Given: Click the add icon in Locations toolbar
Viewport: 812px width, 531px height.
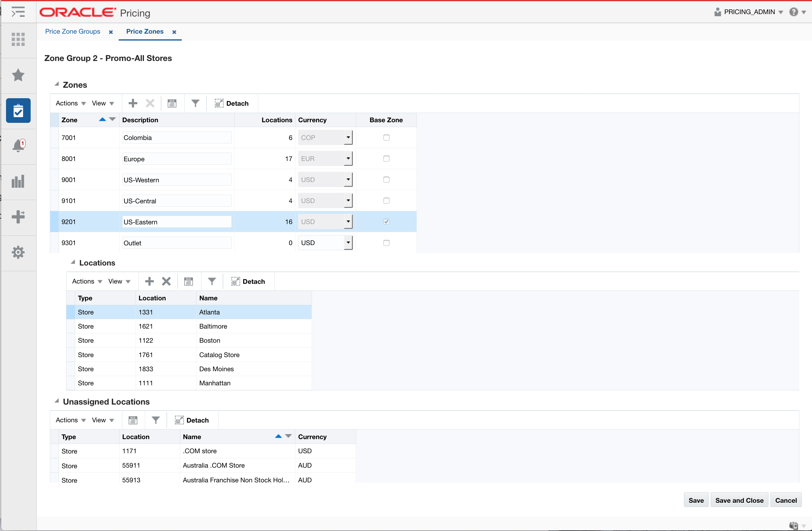Looking at the screenshot, I should pyautogui.click(x=149, y=281).
